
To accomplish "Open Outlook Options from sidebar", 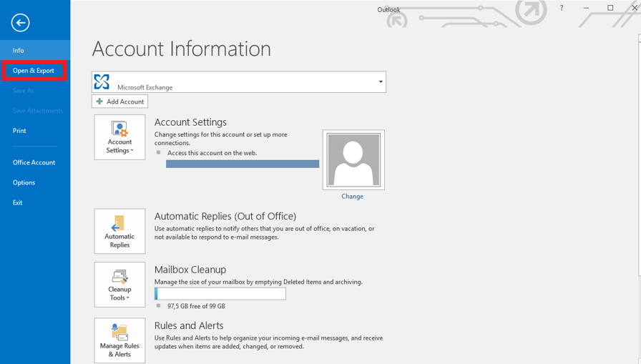I will [24, 182].
